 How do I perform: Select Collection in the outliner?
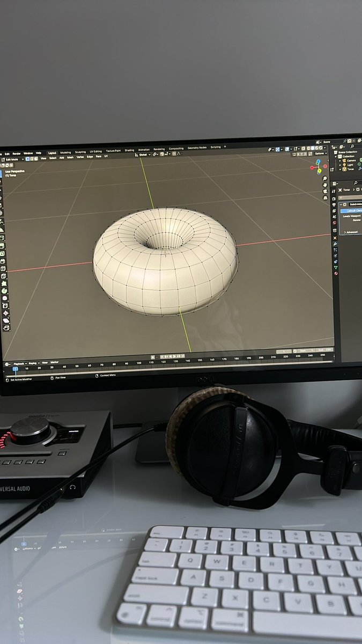tap(348, 156)
